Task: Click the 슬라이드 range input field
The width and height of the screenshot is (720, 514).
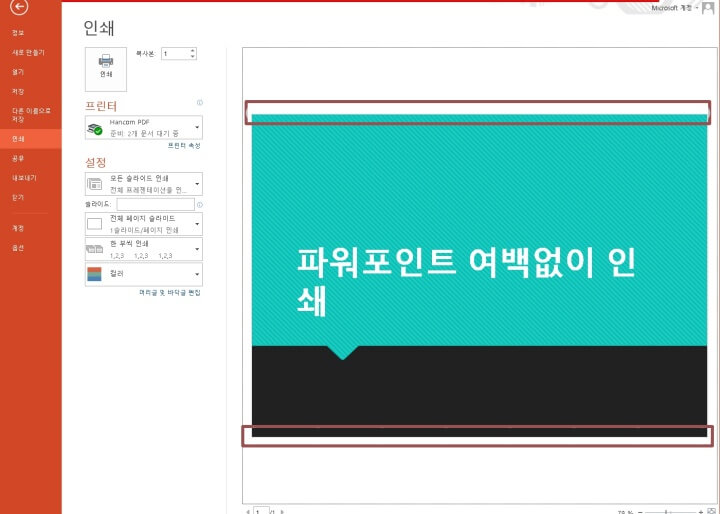Action: tap(155, 204)
